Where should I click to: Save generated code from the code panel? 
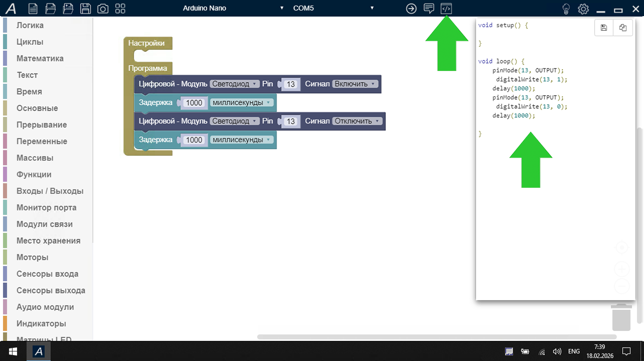coord(604,28)
